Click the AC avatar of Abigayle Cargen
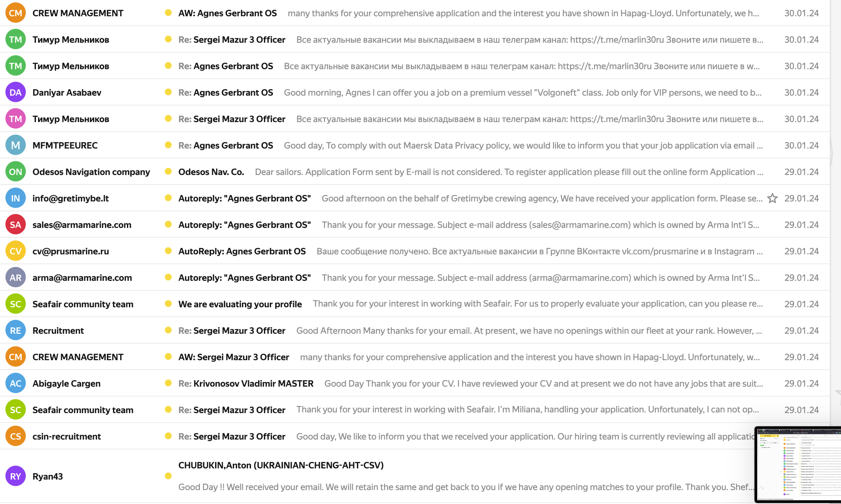 pyautogui.click(x=16, y=384)
